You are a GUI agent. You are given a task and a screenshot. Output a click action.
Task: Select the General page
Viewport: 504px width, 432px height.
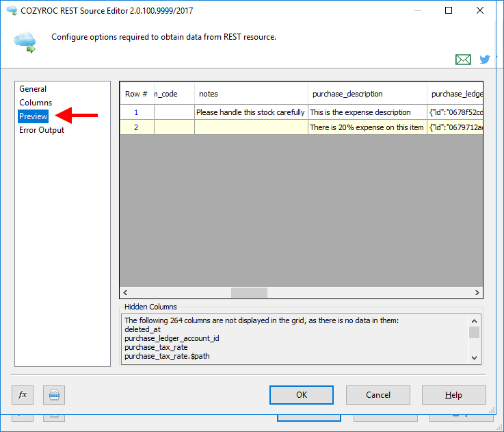[x=33, y=89]
